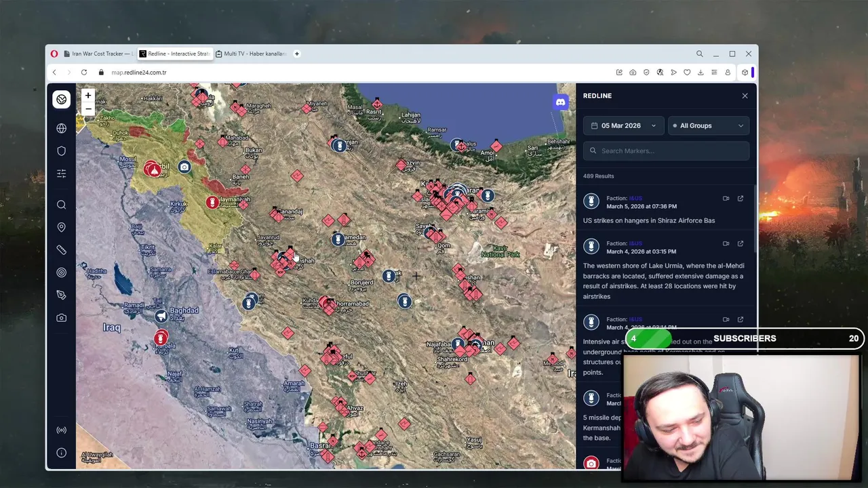Click the March 5, 2026 at 07:36 PM timestamp

[641, 206]
